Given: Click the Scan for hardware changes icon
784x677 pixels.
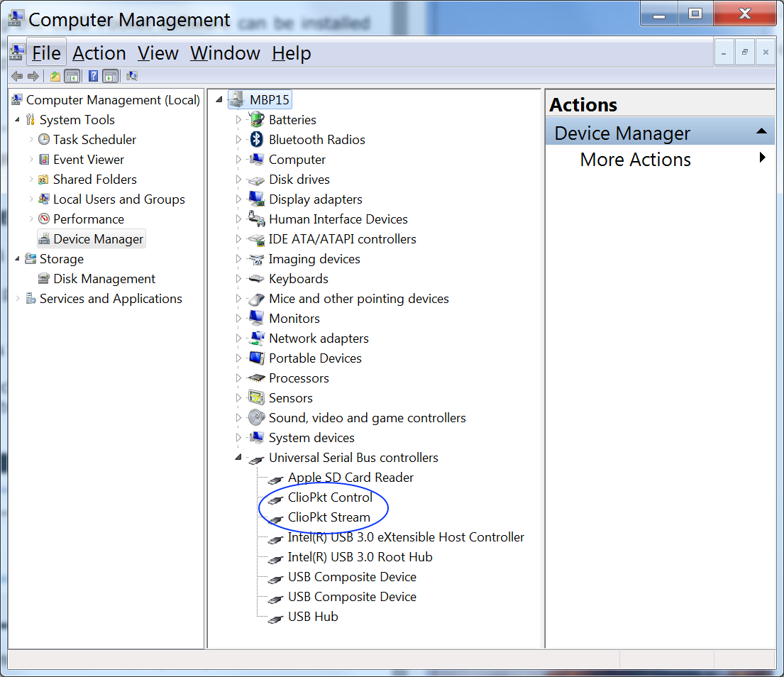Looking at the screenshot, I should pyautogui.click(x=132, y=76).
